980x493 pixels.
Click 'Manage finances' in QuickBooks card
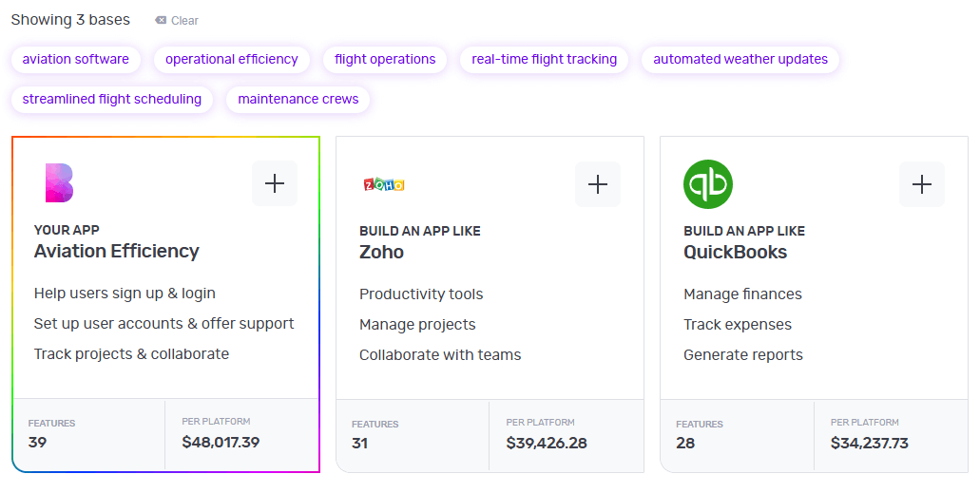click(742, 294)
